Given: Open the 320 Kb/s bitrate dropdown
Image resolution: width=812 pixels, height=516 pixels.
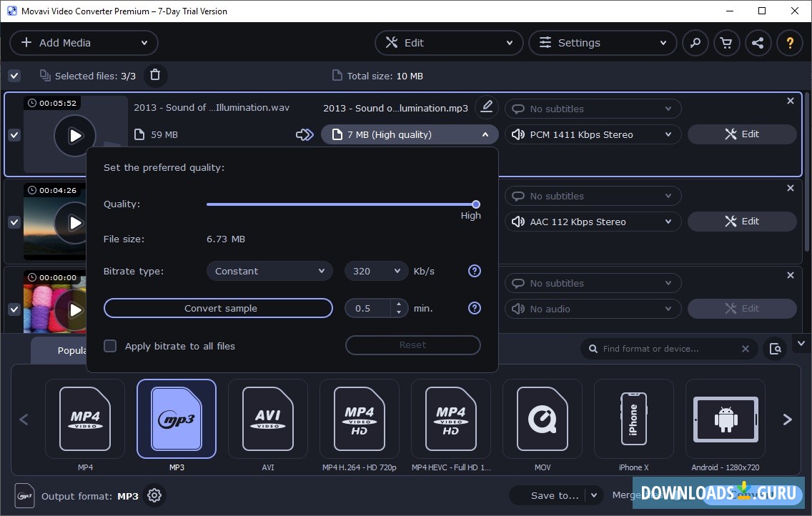Looking at the screenshot, I should click(377, 271).
